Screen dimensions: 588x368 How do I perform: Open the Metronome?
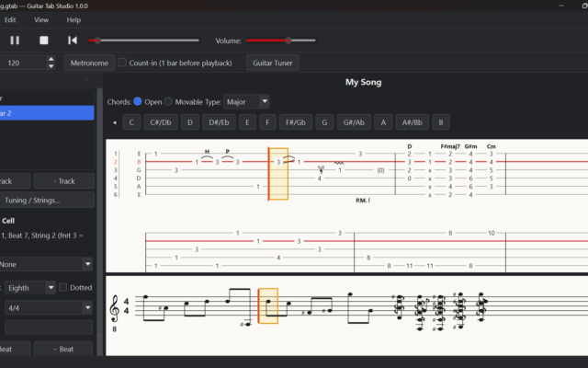coord(89,63)
